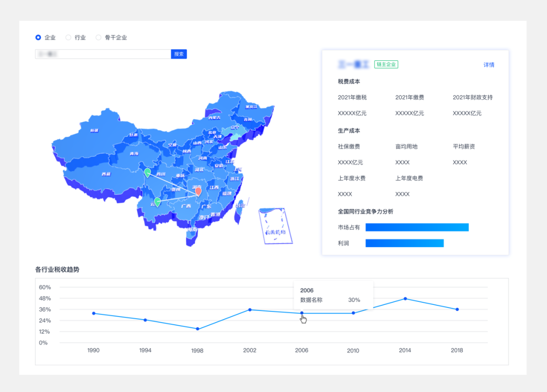Click the 链主企业 badge next to company name

coord(386,64)
